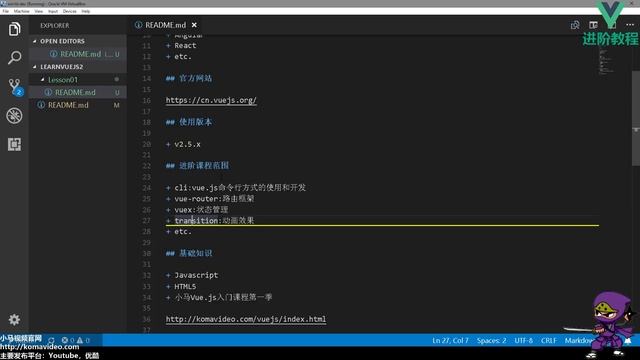This screenshot has height=360, width=640.
Task: Open README.md inside Lesson01 folder
Action: (x=78, y=92)
